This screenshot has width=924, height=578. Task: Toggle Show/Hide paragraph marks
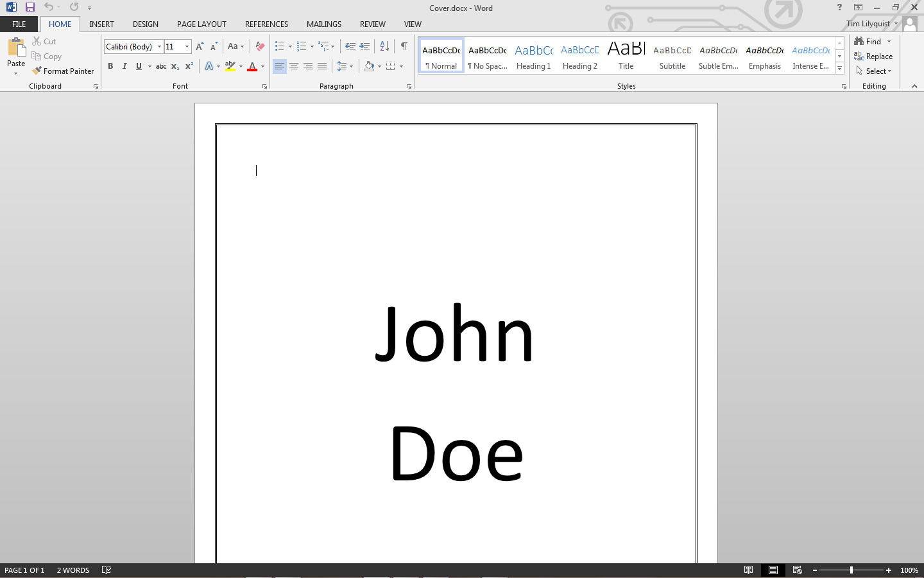404,46
